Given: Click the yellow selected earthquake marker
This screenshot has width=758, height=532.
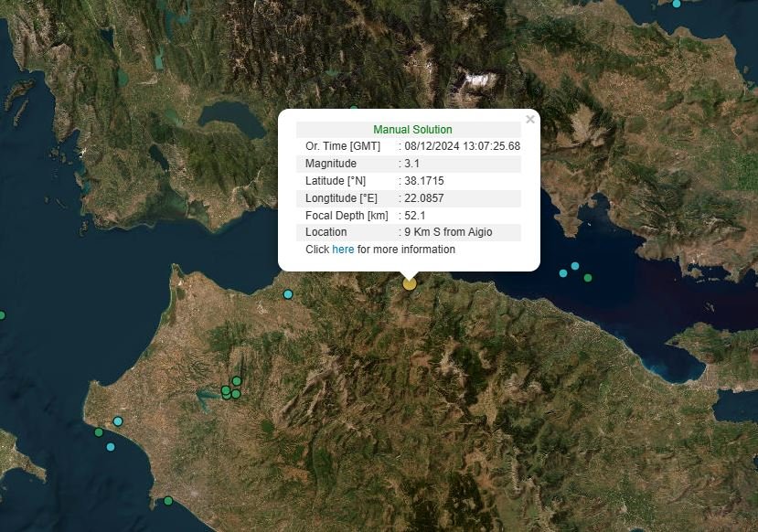Looking at the screenshot, I should (x=410, y=283).
